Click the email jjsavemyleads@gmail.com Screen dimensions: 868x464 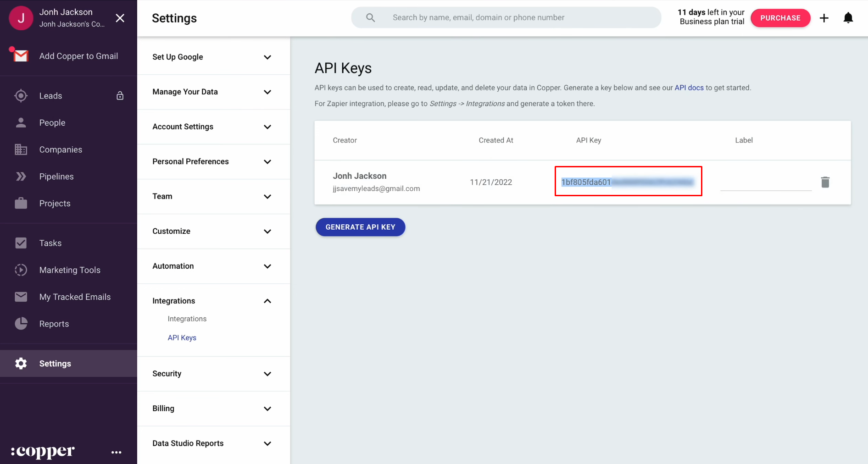pyautogui.click(x=376, y=188)
